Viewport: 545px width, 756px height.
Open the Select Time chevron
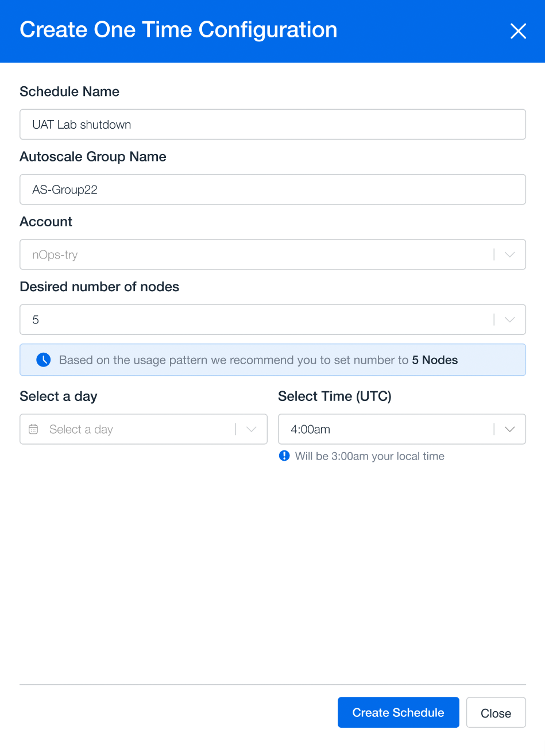(x=509, y=429)
